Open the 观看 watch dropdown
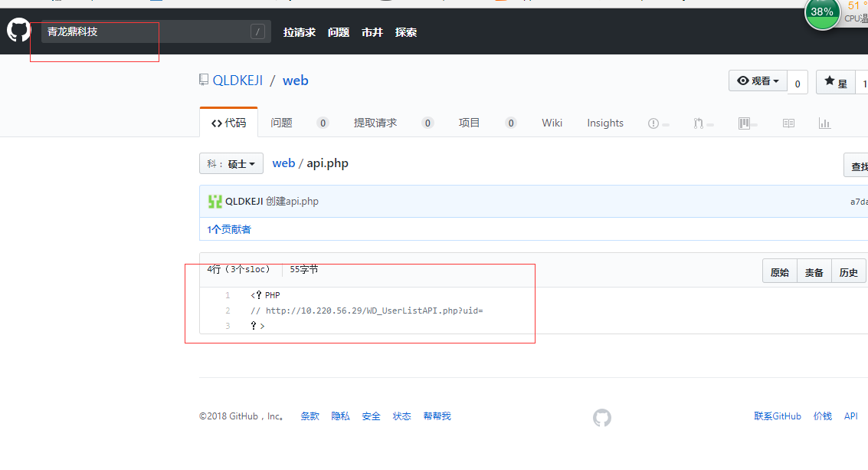868x470 pixels. (758, 81)
